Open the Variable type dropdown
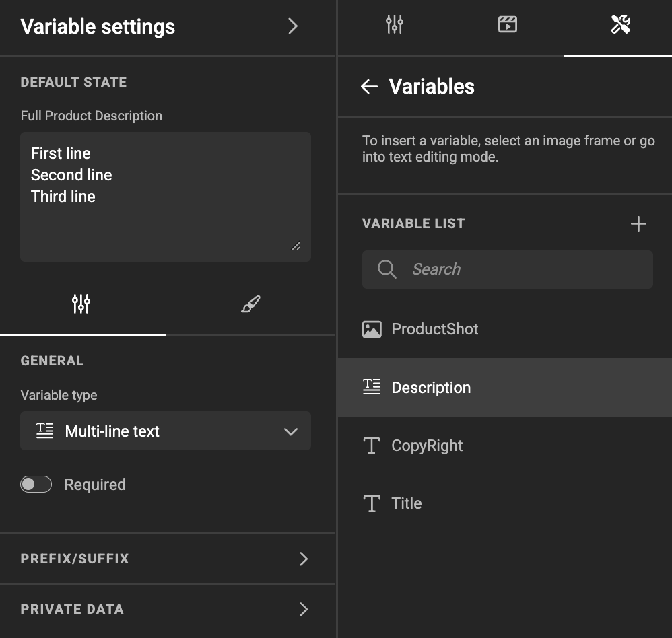This screenshot has width=672, height=638. coord(166,431)
